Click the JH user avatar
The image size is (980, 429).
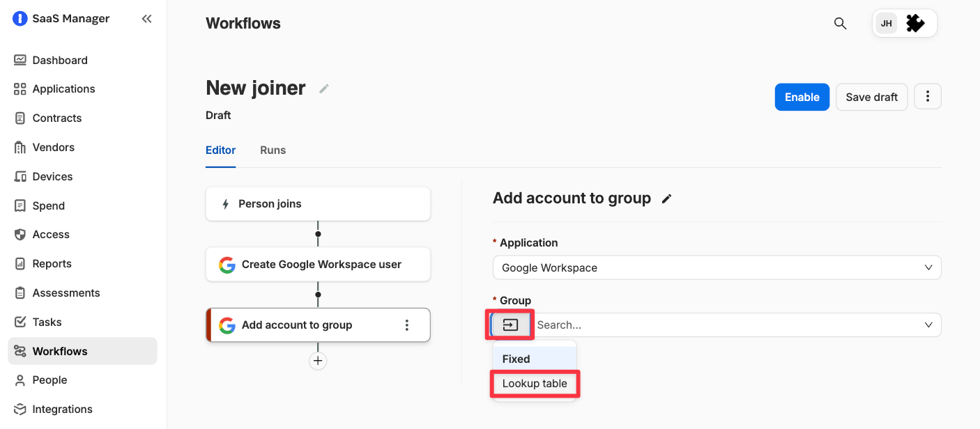pyautogui.click(x=887, y=24)
